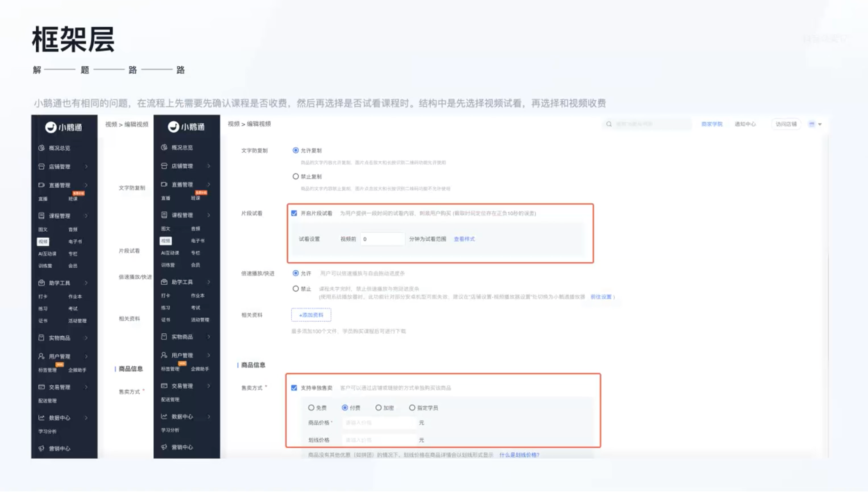Choose the 免费 radio option
Viewport: 868px width, 492px height.
pyautogui.click(x=311, y=408)
